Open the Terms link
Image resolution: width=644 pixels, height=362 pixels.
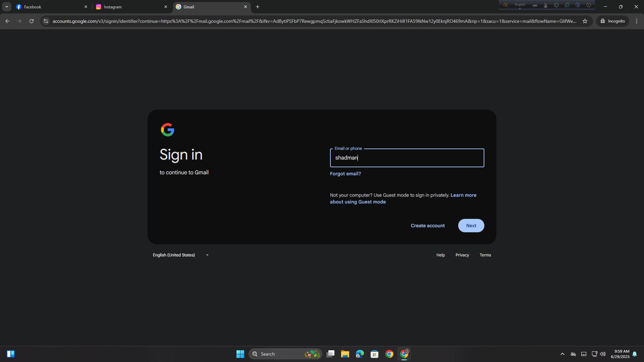pos(485,255)
